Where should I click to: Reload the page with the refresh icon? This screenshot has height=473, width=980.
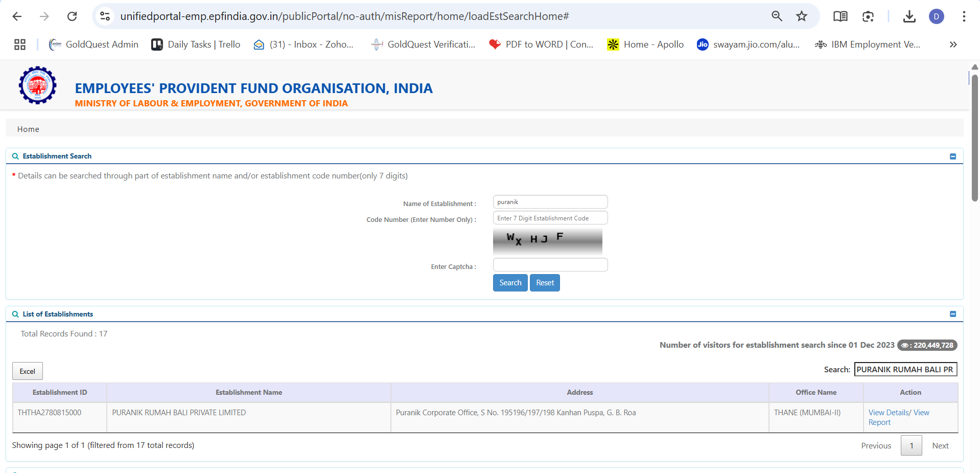click(x=72, y=16)
